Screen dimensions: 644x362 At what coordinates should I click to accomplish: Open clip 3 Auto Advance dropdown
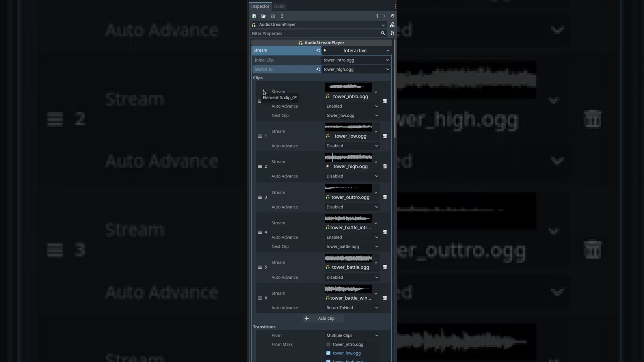(x=352, y=207)
